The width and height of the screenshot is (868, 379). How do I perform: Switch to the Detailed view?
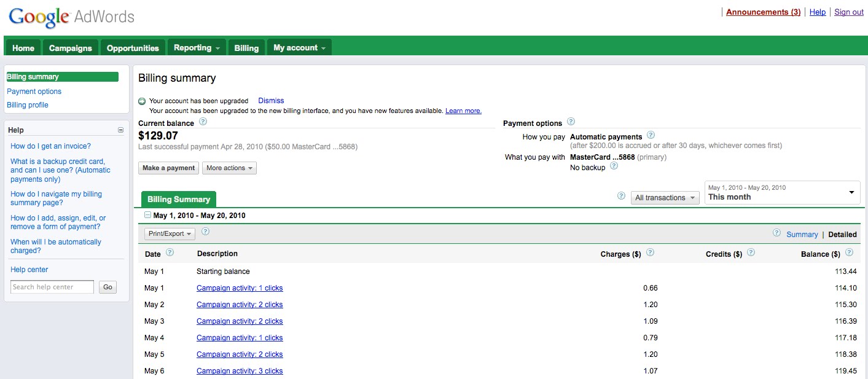(842, 235)
